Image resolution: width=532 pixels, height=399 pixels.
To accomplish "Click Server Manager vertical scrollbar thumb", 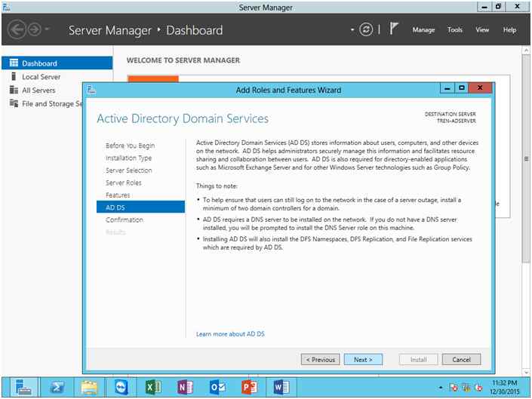I will (526, 159).
